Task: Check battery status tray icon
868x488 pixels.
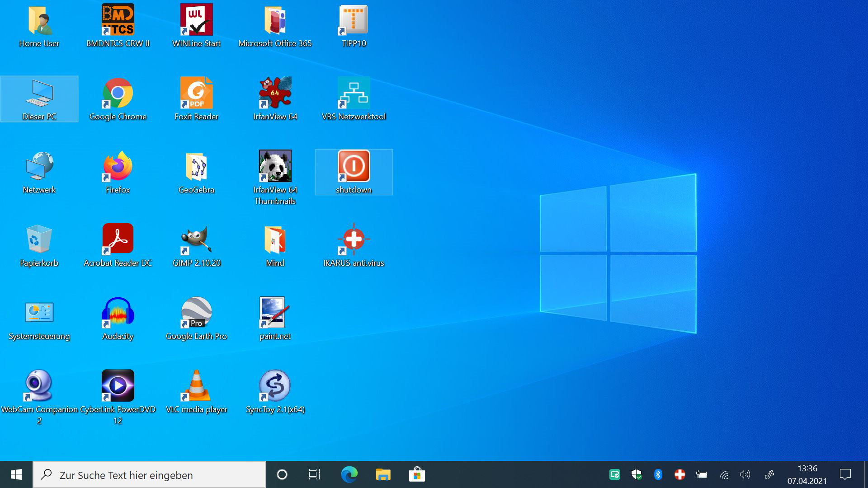Action: pos(702,474)
